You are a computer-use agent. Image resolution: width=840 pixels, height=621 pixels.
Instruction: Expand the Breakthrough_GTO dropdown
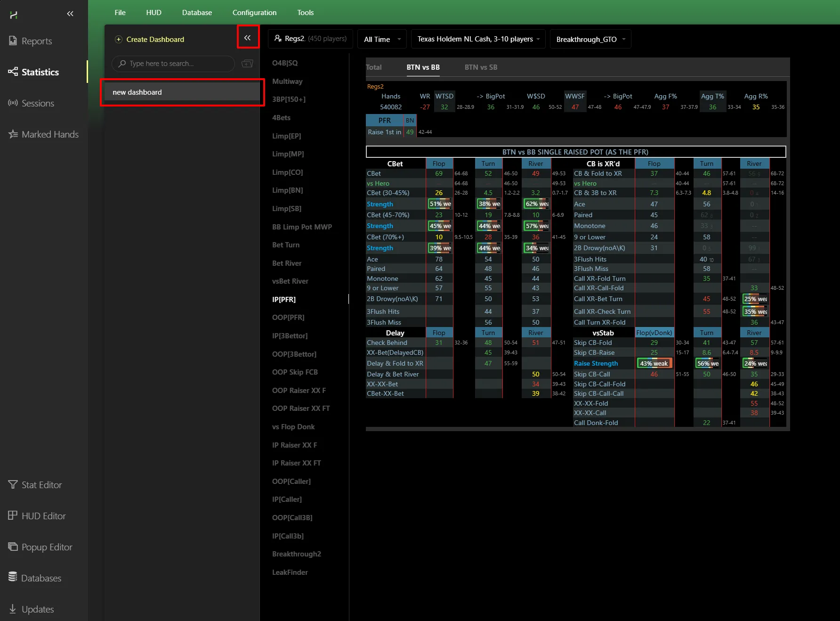(590, 39)
